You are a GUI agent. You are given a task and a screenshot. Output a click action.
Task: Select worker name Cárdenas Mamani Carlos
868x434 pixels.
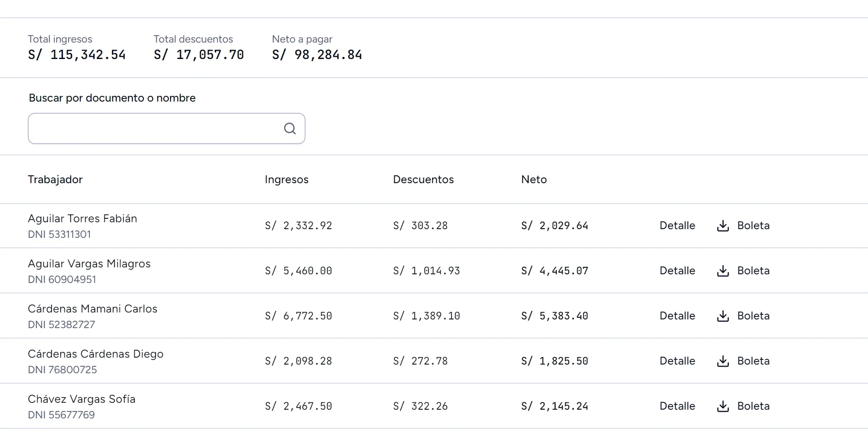(92, 309)
